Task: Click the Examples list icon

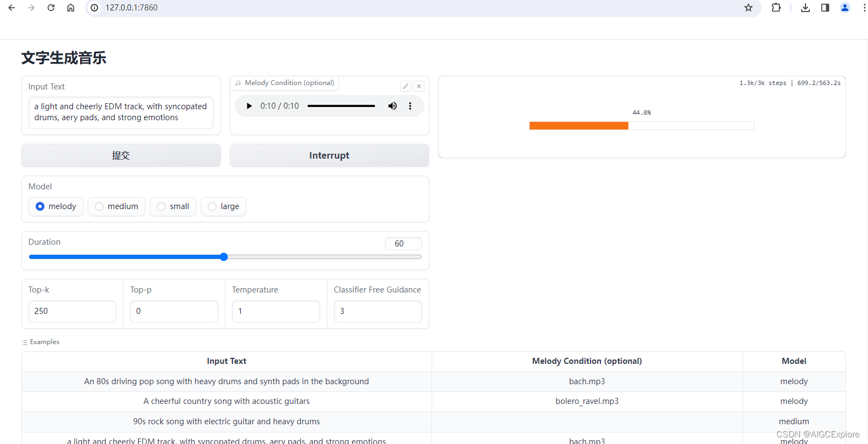Action: (x=25, y=342)
